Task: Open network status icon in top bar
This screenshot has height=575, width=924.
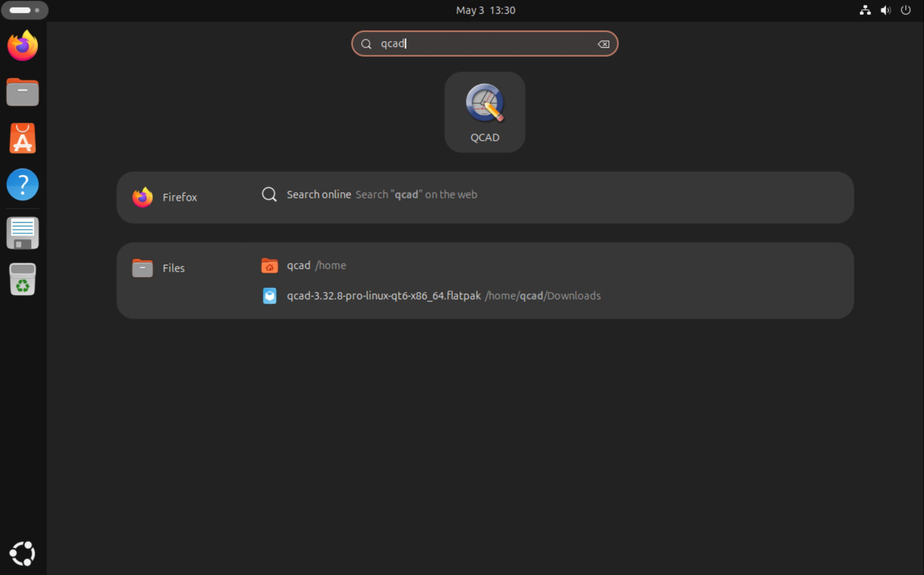Action: (x=865, y=10)
